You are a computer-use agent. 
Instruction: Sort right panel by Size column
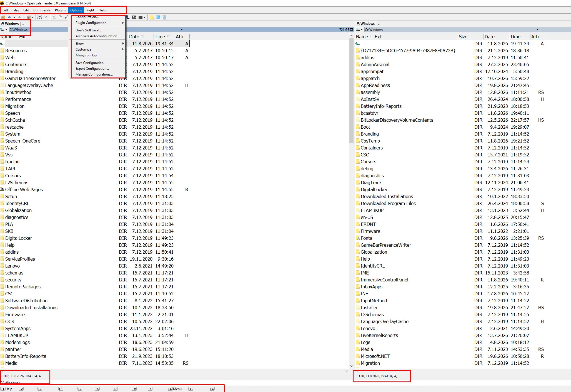coord(471,37)
